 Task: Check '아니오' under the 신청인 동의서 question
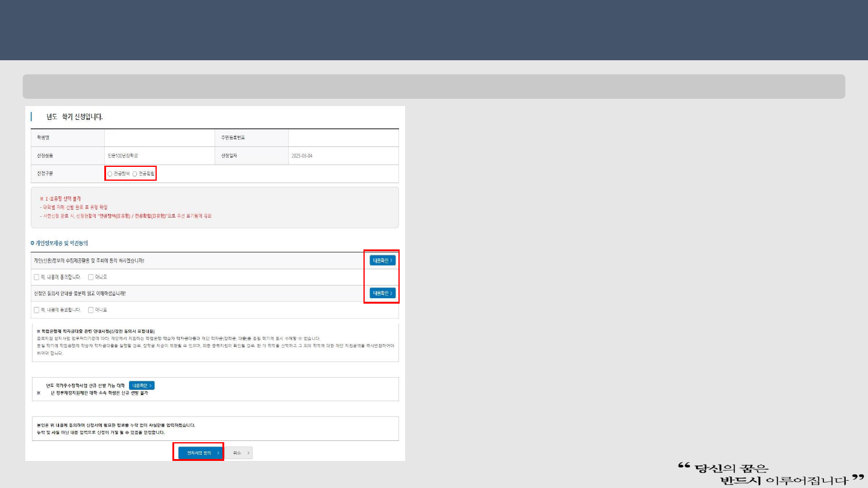(90, 310)
